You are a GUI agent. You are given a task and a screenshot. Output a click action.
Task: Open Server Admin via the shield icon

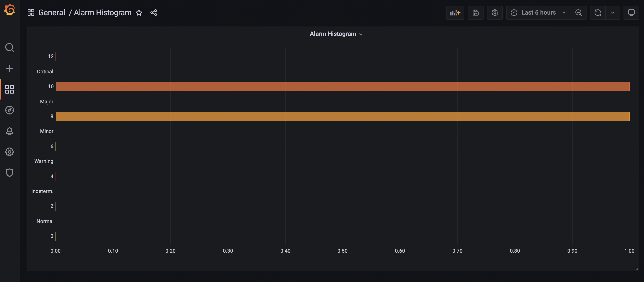pos(10,173)
